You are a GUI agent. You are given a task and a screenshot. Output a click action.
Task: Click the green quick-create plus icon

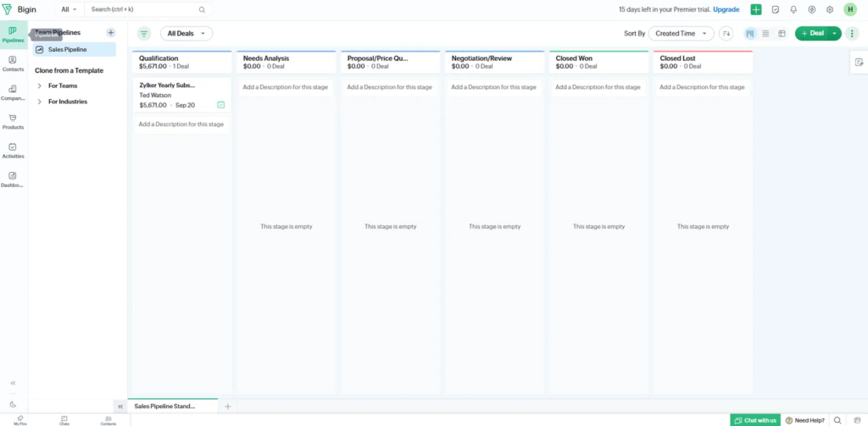click(x=756, y=9)
